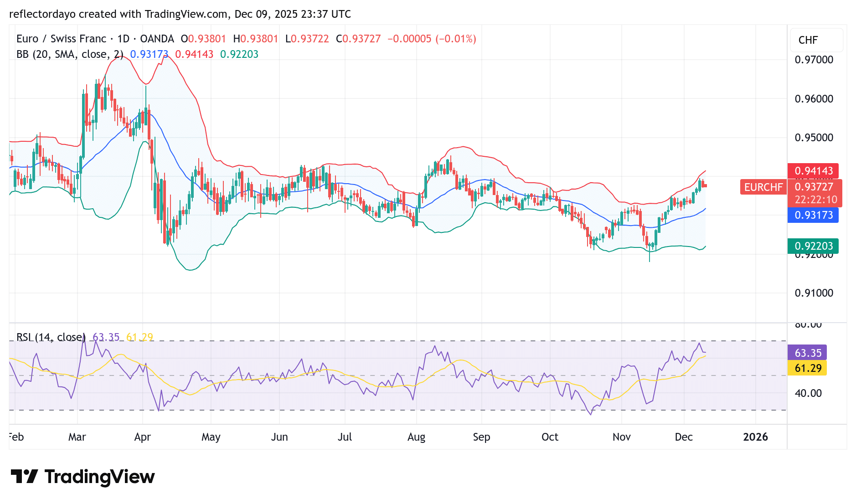Click the red upper band price label 0.94143
Screen dimensions: 856x504
coord(813,171)
